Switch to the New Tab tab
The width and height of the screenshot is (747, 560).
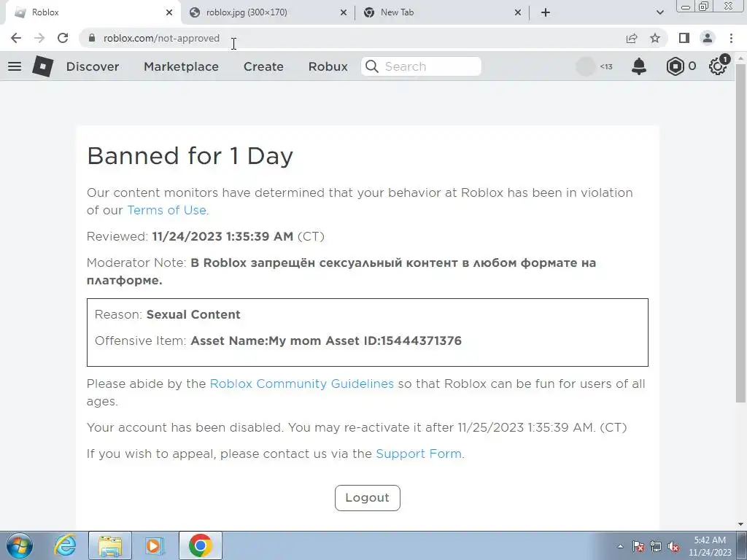click(x=441, y=12)
